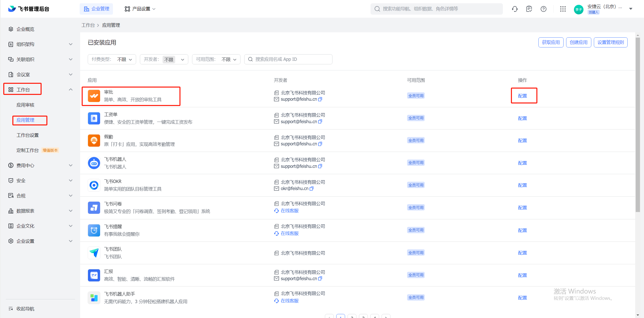Copy support email in 飞书机器人 row

[x=320, y=166]
